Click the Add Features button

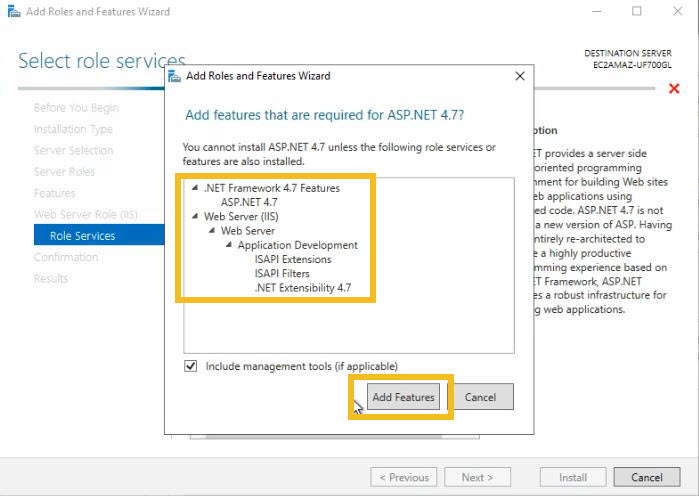point(403,397)
